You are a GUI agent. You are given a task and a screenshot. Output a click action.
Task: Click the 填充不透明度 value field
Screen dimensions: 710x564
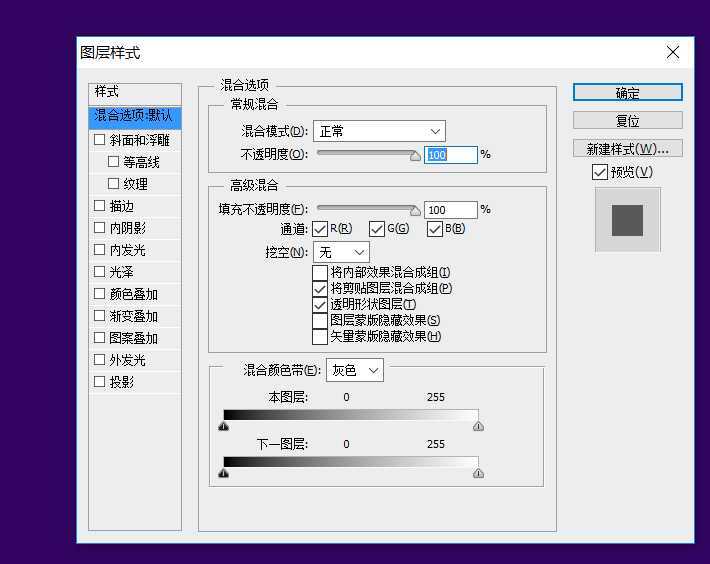(x=450, y=210)
